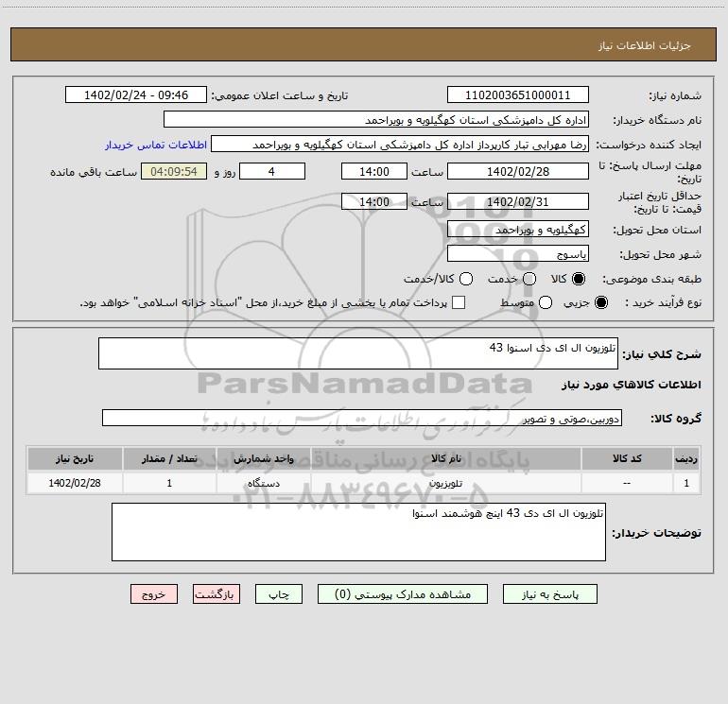Click the delivery city field یاسوج
728x704 pixels.
click(518, 254)
